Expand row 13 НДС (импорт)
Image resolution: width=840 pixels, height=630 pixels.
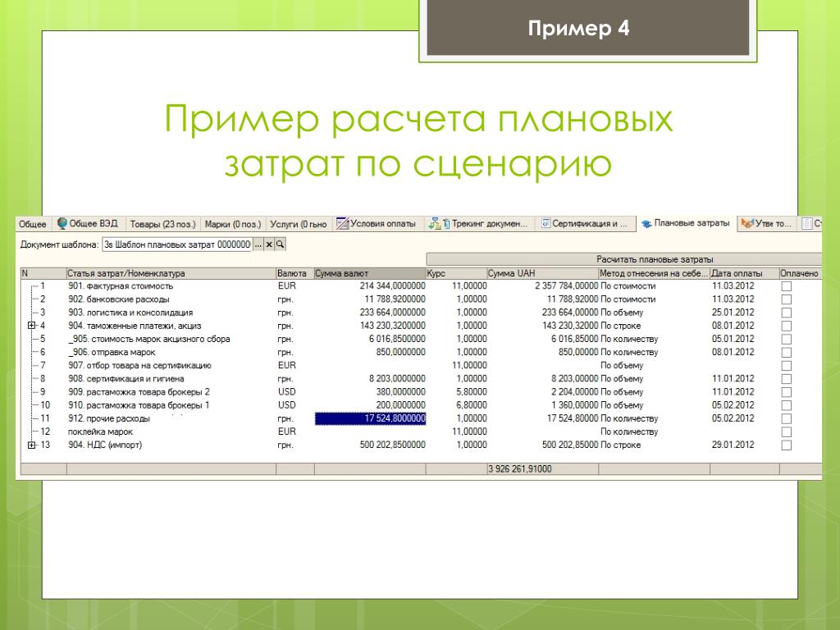32,445
